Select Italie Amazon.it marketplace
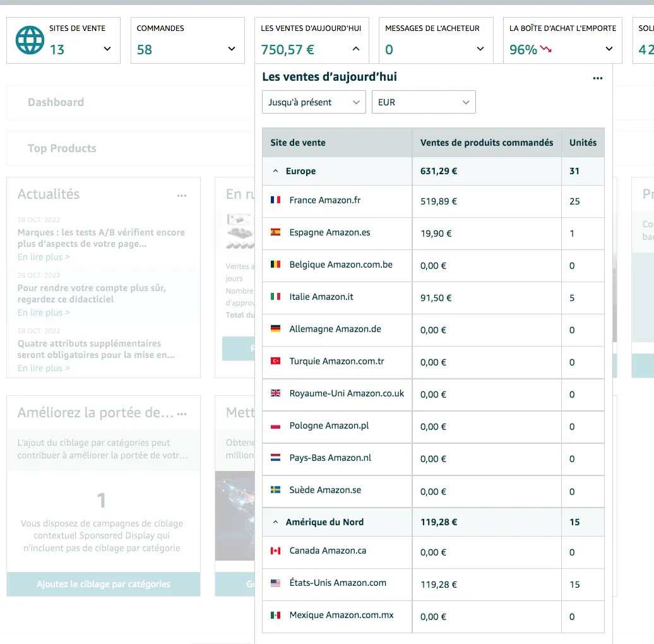The width and height of the screenshot is (654, 644). pyautogui.click(x=321, y=297)
